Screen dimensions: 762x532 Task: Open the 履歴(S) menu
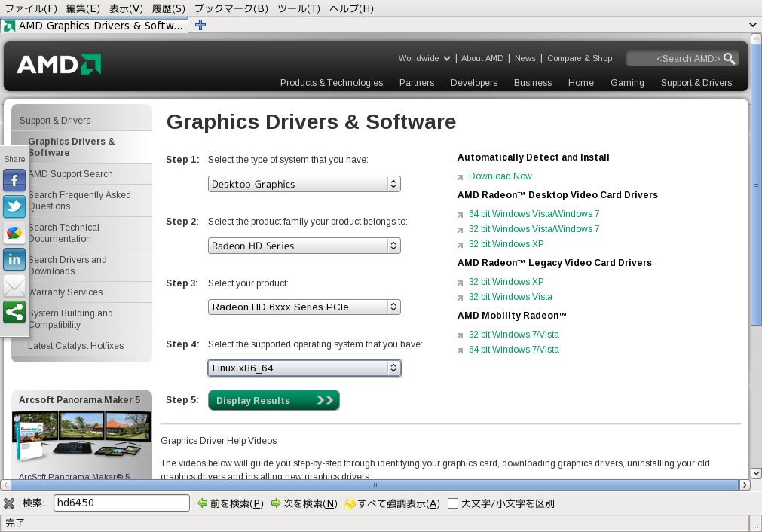169,8
